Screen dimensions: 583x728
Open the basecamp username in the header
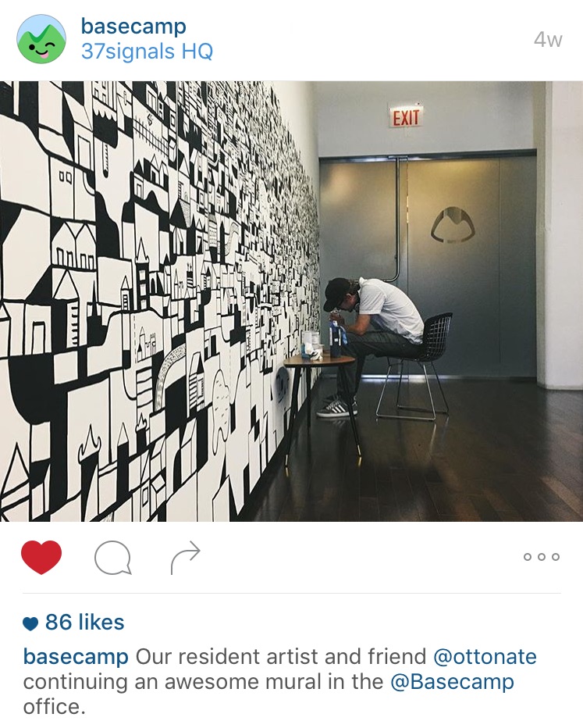tap(133, 27)
